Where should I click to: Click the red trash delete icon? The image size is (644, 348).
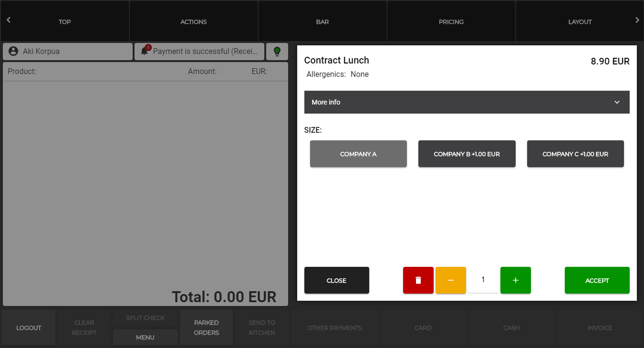pos(418,280)
